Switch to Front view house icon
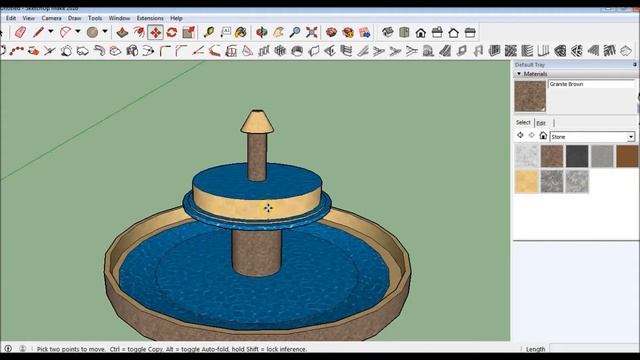The width and height of the screenshot is (640, 360). [x=421, y=32]
